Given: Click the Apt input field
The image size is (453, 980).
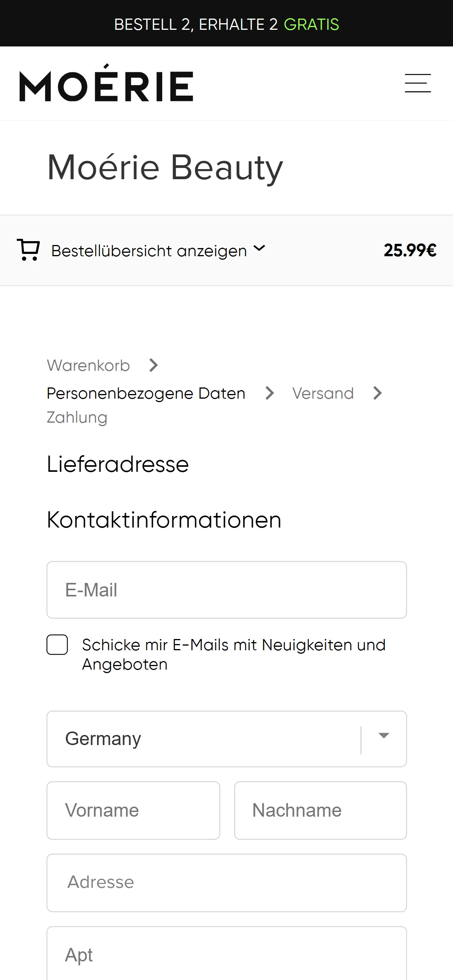Looking at the screenshot, I should click(226, 954).
